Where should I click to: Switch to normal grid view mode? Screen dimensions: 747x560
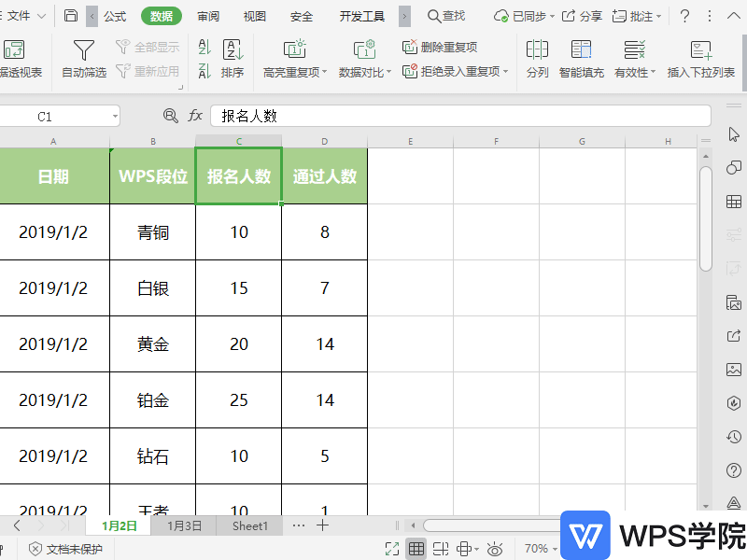[416, 549]
